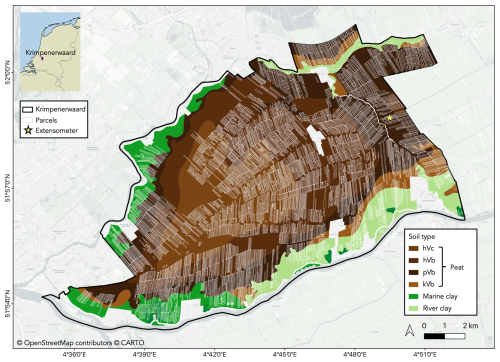Click the 'Krimpenerwaard' label in the inset map
This screenshot has height=362, width=500.
(x=50, y=52)
